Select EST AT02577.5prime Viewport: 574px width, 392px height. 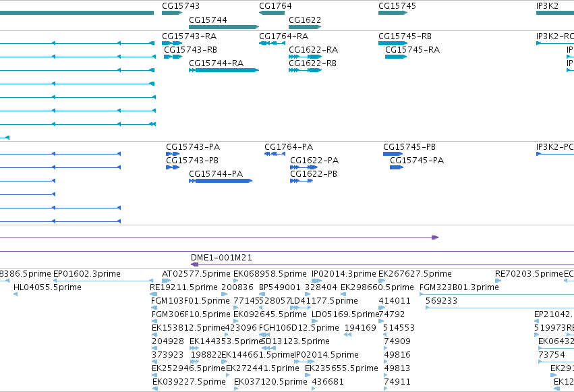(x=196, y=274)
